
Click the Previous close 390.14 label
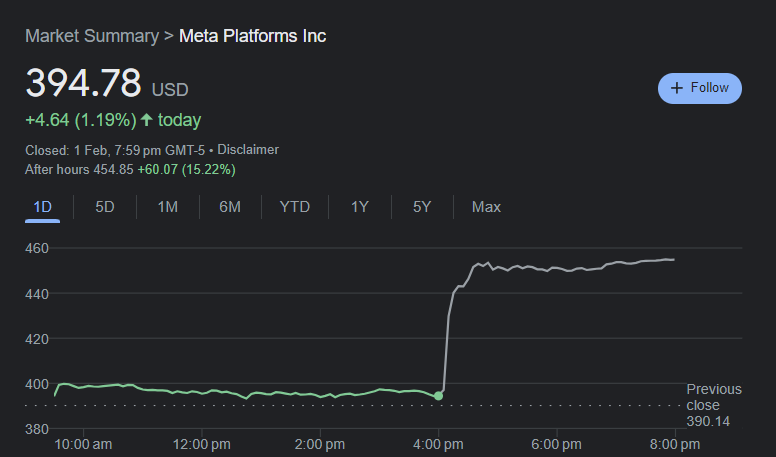pyautogui.click(x=713, y=405)
